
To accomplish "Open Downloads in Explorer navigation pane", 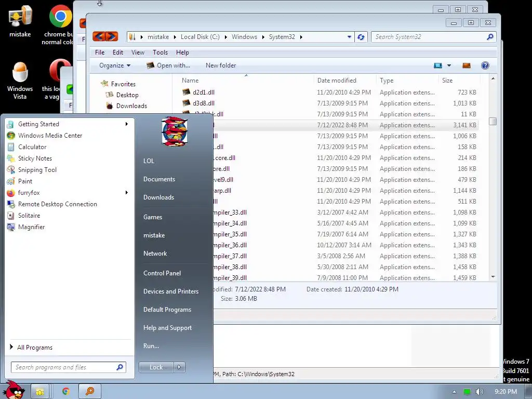I will click(x=131, y=106).
